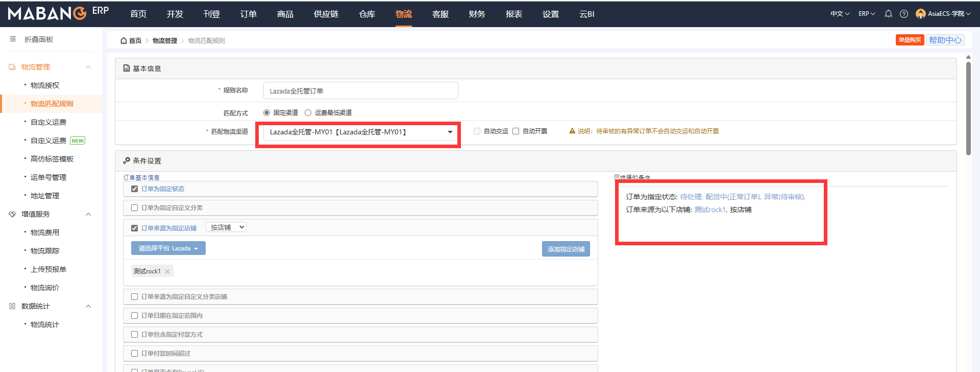Click the home icon in breadcrumb
The width and height of the screenshot is (980, 372).
point(124,40)
